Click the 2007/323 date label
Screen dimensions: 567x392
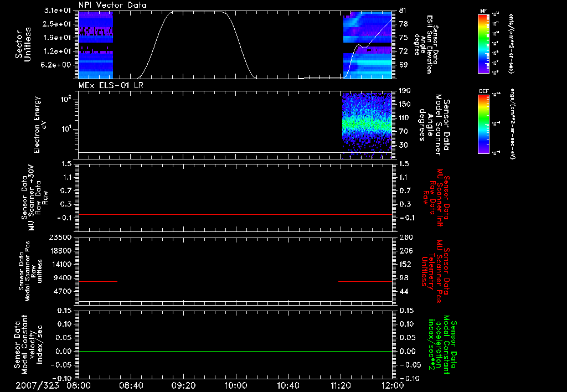click(x=37, y=385)
